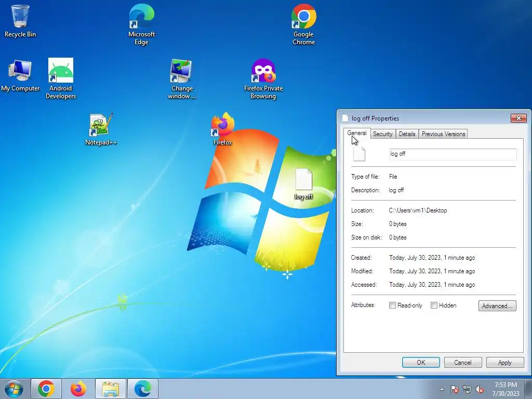This screenshot has height=399, width=532.
Task: Click the file name field containing log off
Action: [453, 154]
